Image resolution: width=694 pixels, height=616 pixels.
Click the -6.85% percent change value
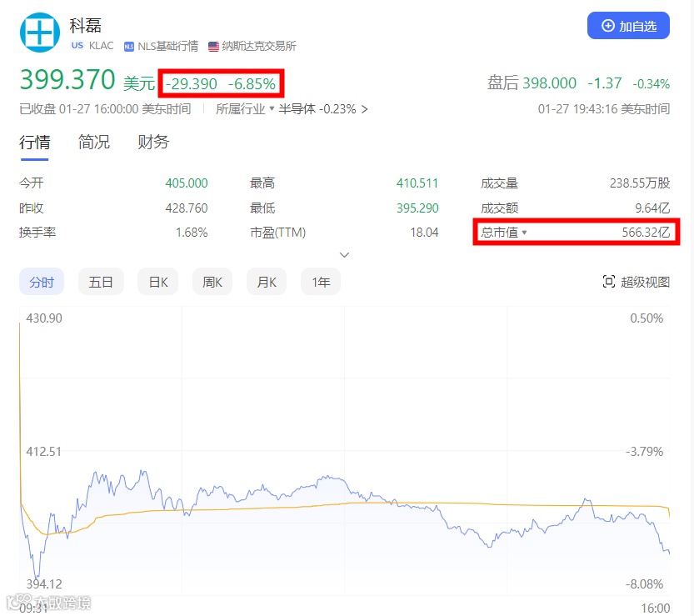(252, 83)
